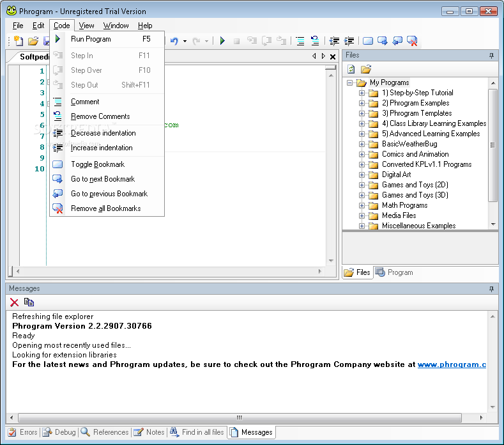
Task: Click the Go to next Bookmark toolbar icon
Action: (383, 41)
